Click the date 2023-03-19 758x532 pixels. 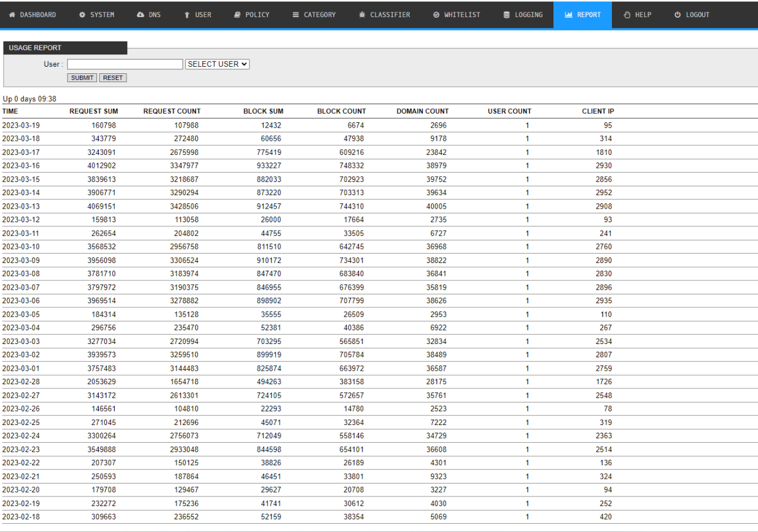pyautogui.click(x=21, y=125)
